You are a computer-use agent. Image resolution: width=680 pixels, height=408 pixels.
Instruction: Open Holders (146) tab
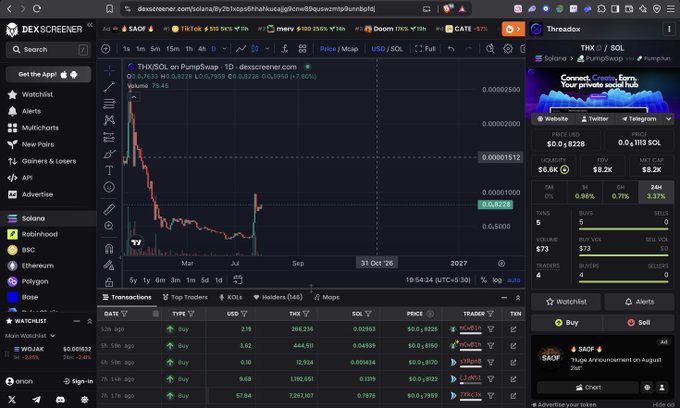[x=278, y=297]
